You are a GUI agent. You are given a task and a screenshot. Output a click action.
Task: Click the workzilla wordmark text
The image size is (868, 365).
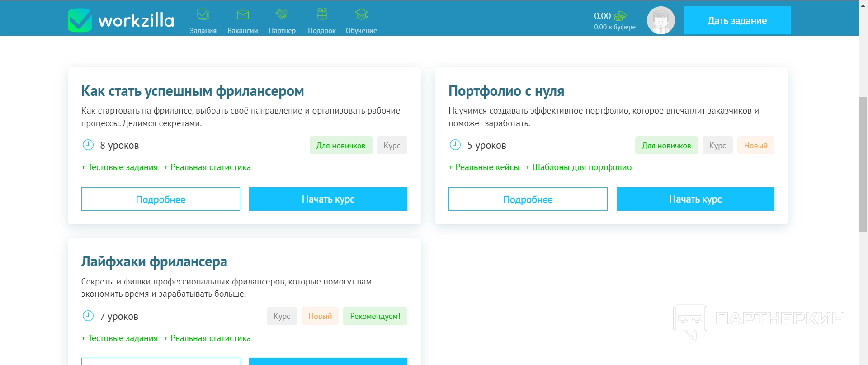[136, 20]
